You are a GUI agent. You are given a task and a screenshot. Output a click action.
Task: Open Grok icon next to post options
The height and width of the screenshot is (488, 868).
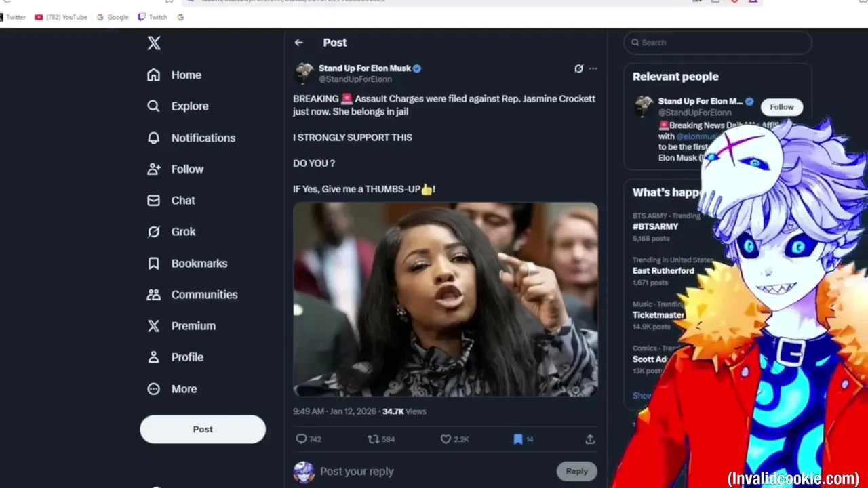click(578, 68)
